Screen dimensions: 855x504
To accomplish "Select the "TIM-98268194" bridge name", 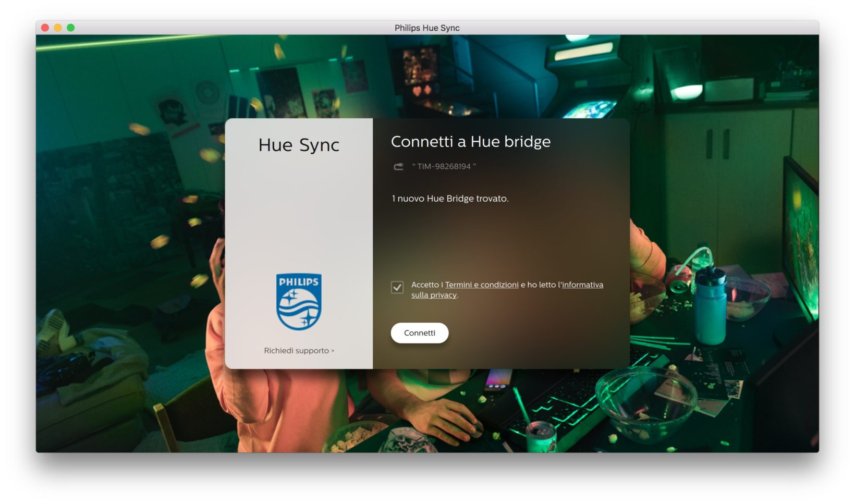I will [x=444, y=167].
